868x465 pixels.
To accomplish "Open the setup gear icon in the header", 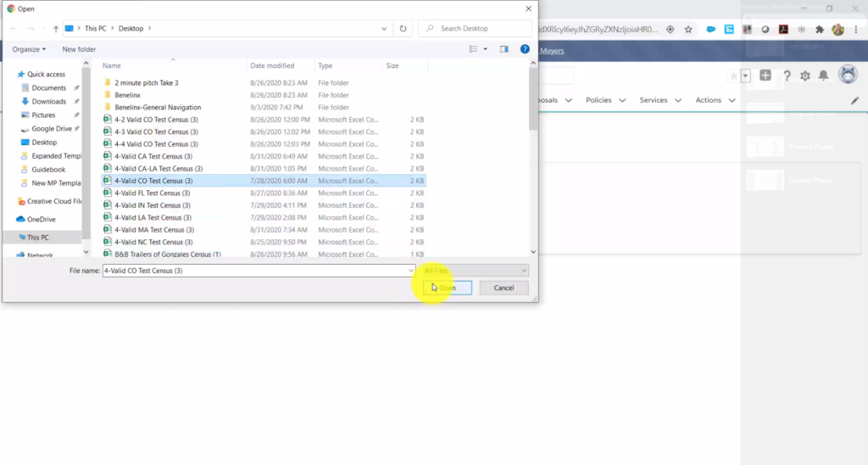I will [805, 76].
